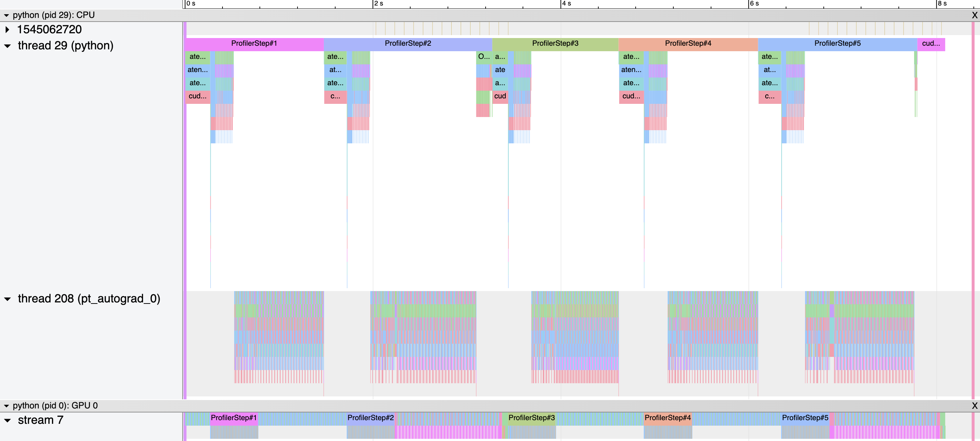Image resolution: width=980 pixels, height=441 pixels.
Task: Select ProfilerStep#2 slice in thread 29
Action: click(x=408, y=44)
